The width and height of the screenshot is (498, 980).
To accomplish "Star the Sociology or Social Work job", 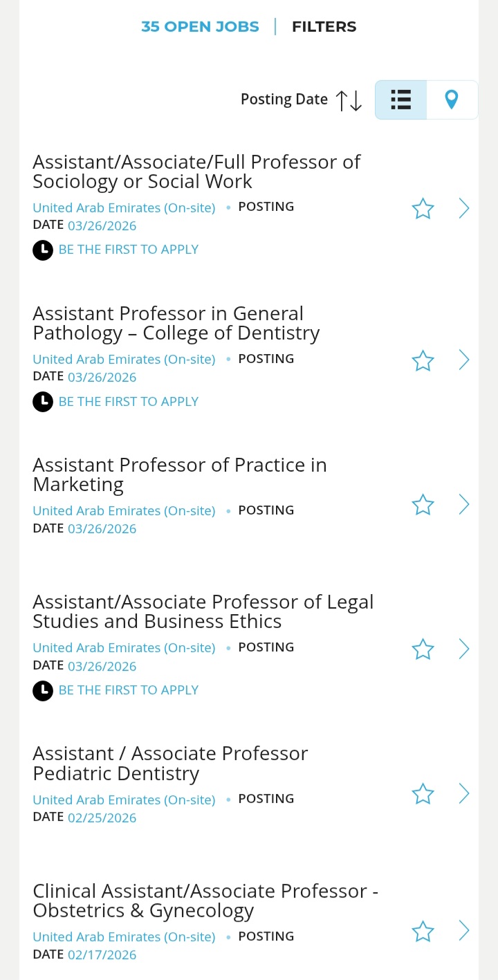I will coord(423,209).
